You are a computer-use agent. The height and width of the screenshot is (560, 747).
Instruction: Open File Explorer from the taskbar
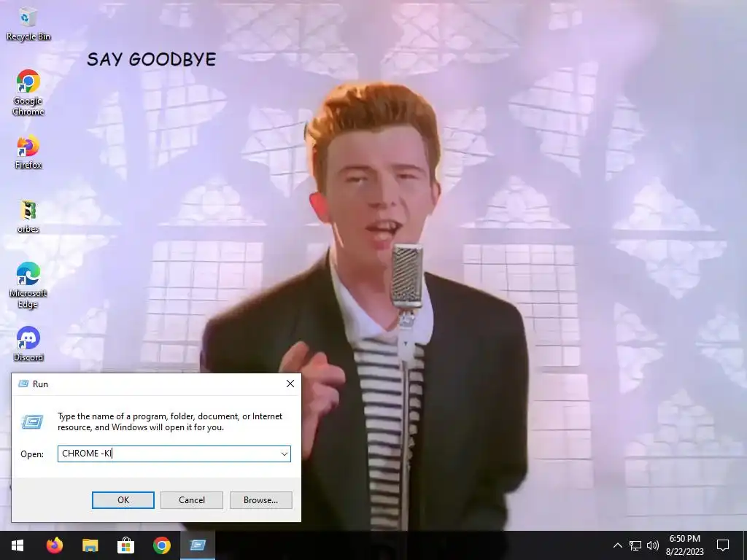point(90,545)
